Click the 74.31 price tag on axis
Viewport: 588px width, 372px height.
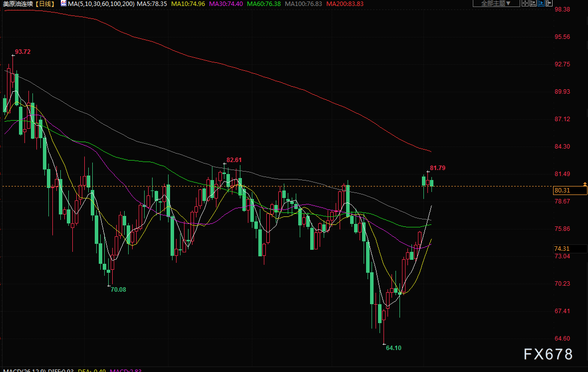pos(562,248)
